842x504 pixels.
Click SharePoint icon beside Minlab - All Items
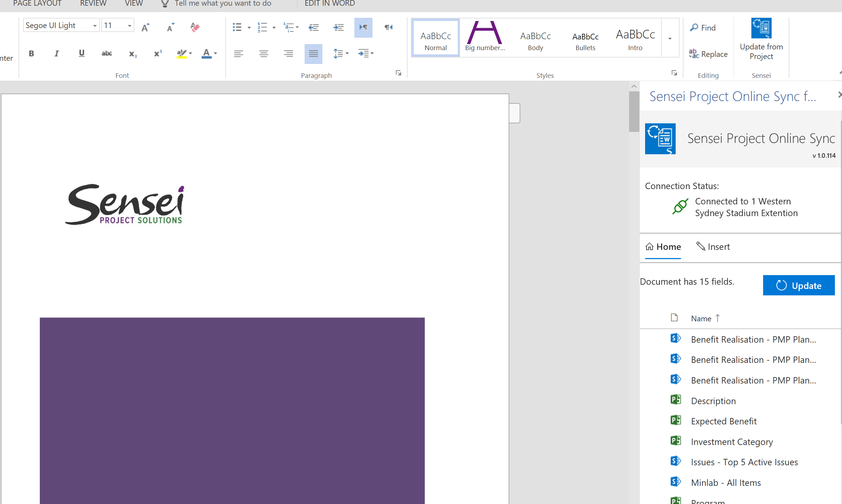point(675,482)
